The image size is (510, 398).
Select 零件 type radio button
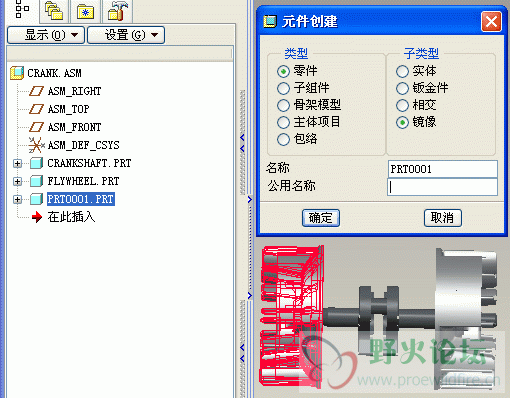tap(283, 71)
